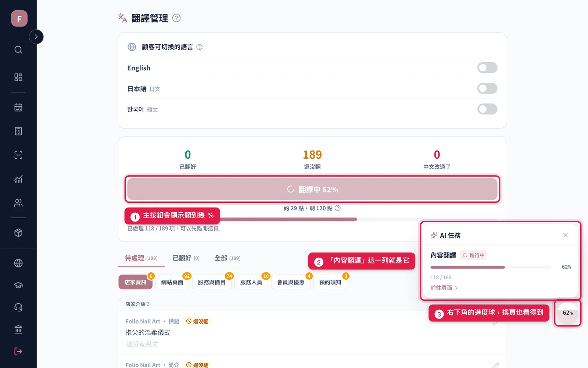Open the headset support icon in sidebar

click(x=18, y=307)
